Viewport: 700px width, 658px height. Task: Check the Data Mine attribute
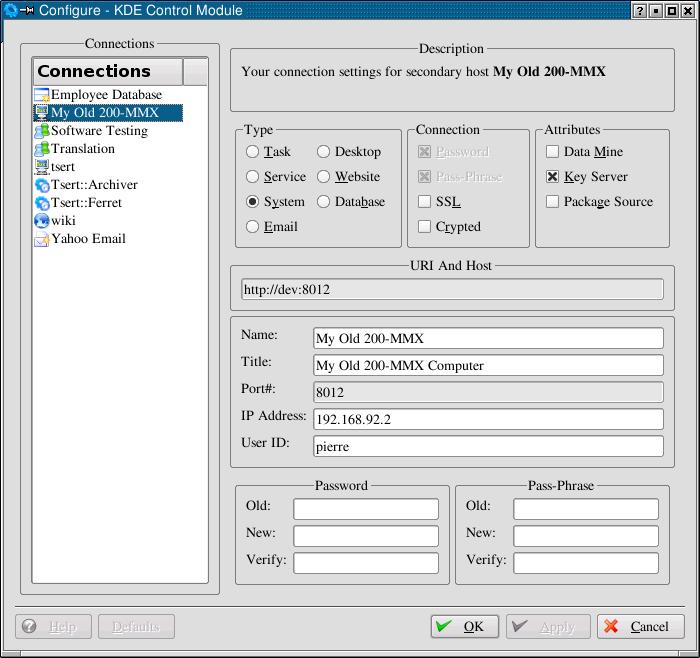tap(553, 152)
